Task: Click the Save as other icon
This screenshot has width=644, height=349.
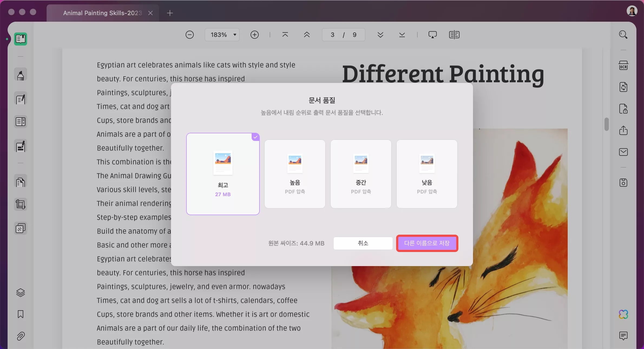Action: tap(623, 183)
